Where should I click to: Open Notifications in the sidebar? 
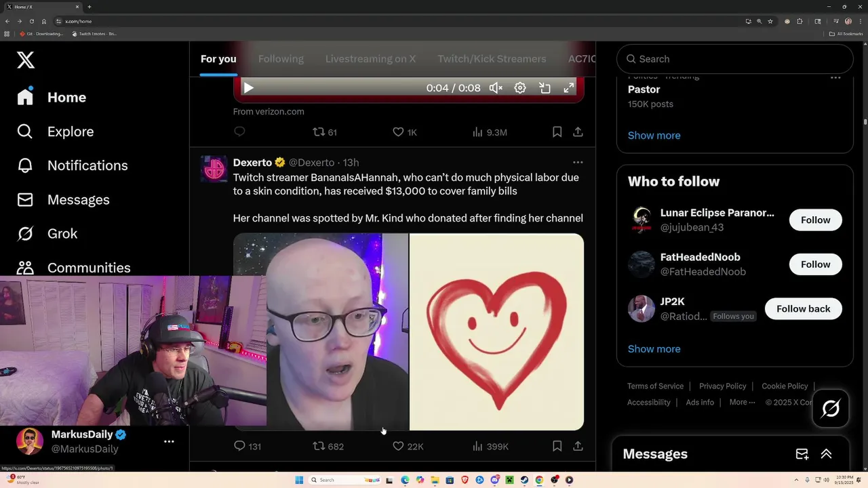(x=73, y=165)
